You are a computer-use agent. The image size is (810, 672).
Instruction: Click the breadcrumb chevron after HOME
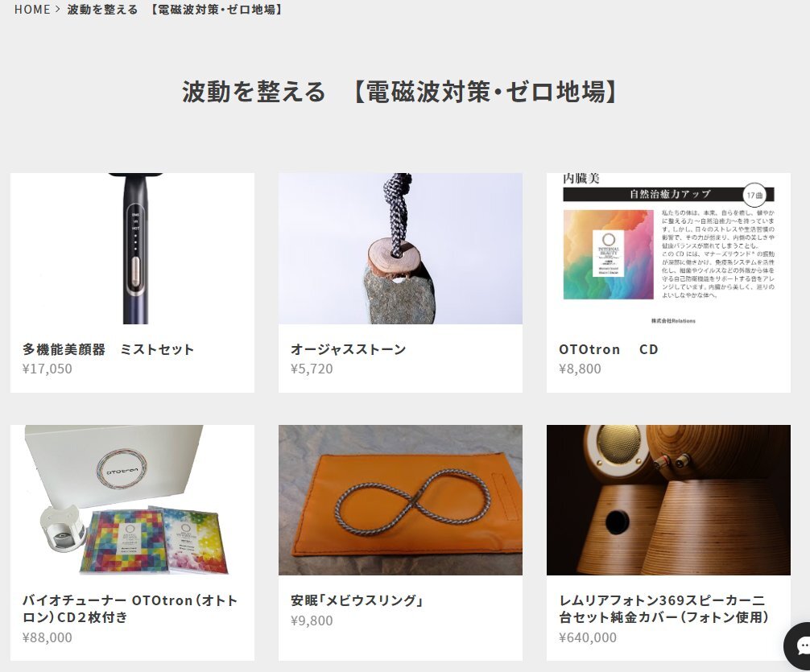click(58, 10)
